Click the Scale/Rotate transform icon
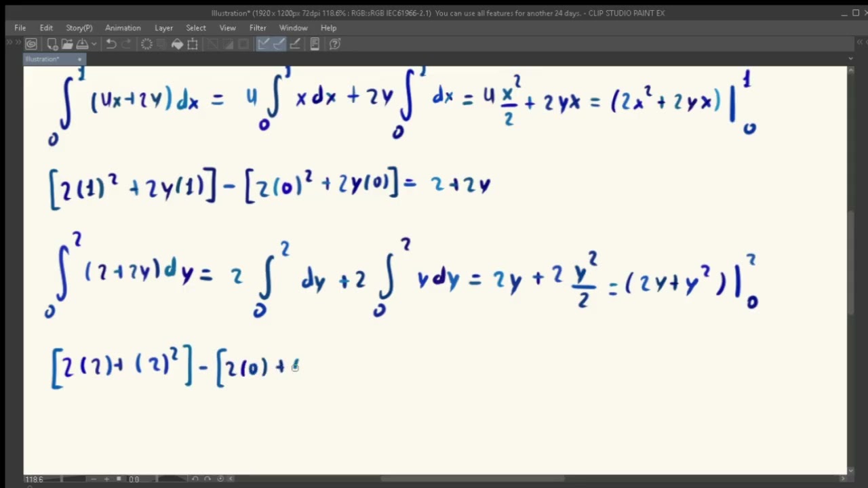 (193, 44)
